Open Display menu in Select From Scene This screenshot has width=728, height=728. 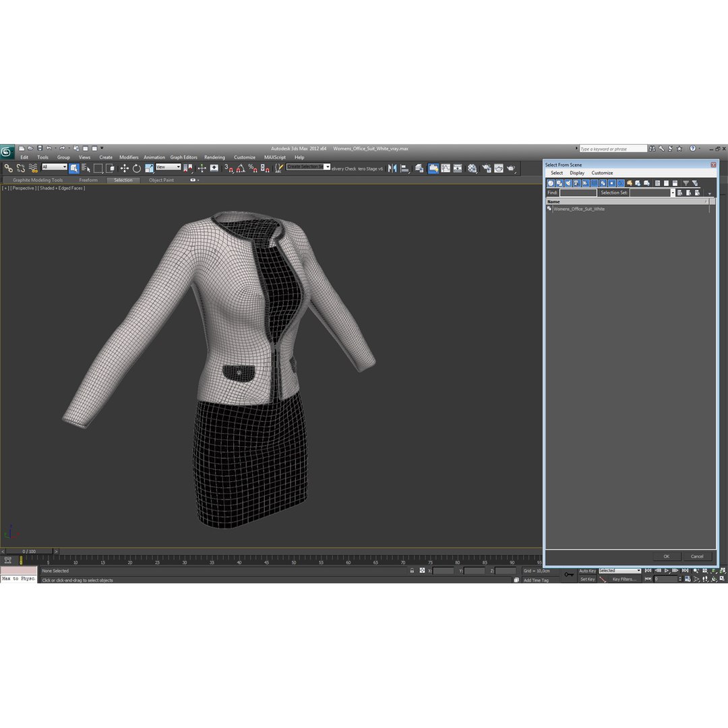click(577, 173)
